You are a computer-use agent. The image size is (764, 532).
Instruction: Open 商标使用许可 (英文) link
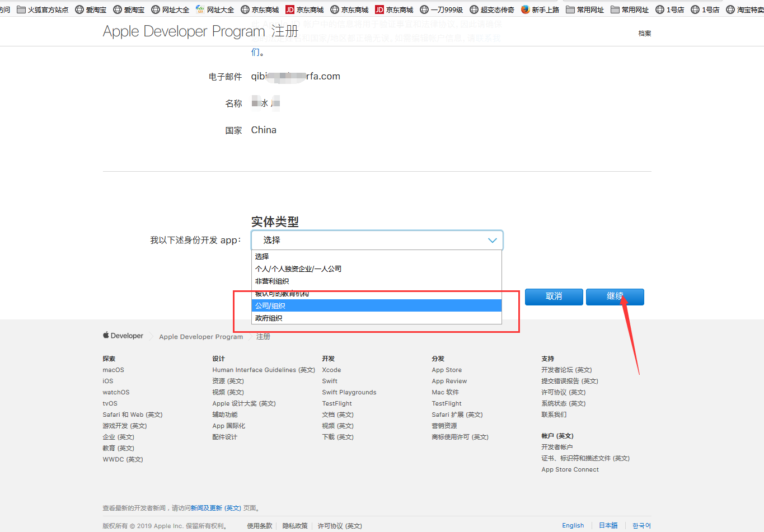pyautogui.click(x=460, y=437)
